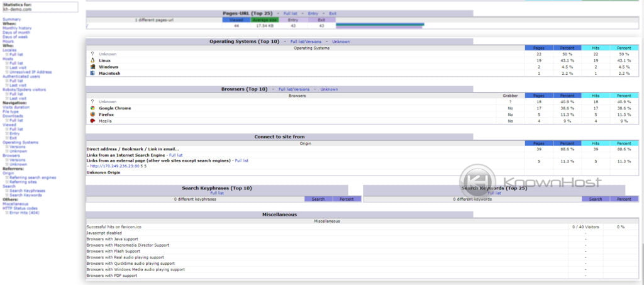The height and width of the screenshot is (285, 644).
Task: Open Full list under Search Keyphrases (Top 10)
Action: coord(217,193)
